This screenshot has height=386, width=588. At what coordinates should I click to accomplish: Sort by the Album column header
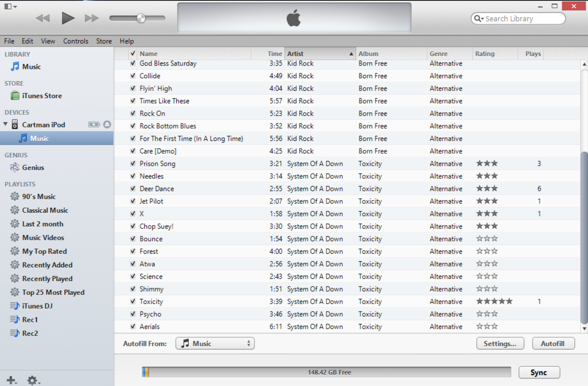[391, 54]
